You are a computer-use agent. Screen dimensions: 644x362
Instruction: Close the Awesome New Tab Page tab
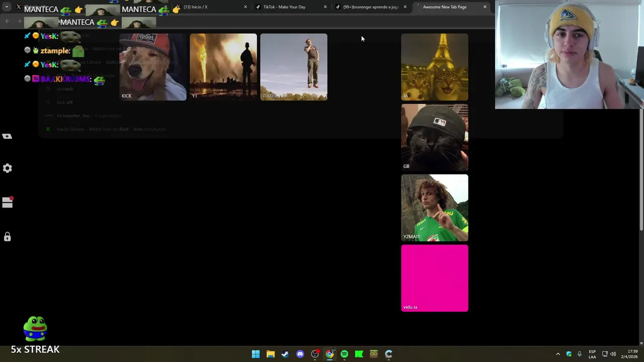pos(485,7)
